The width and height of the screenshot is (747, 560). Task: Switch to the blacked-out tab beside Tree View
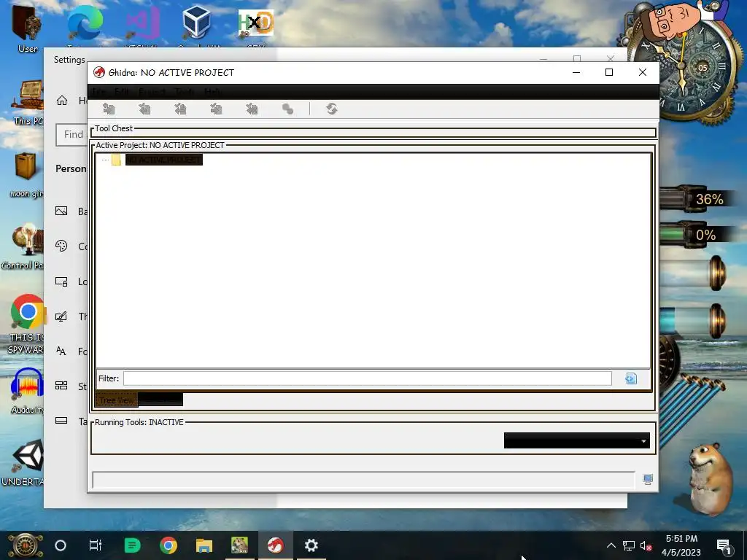[x=160, y=400]
